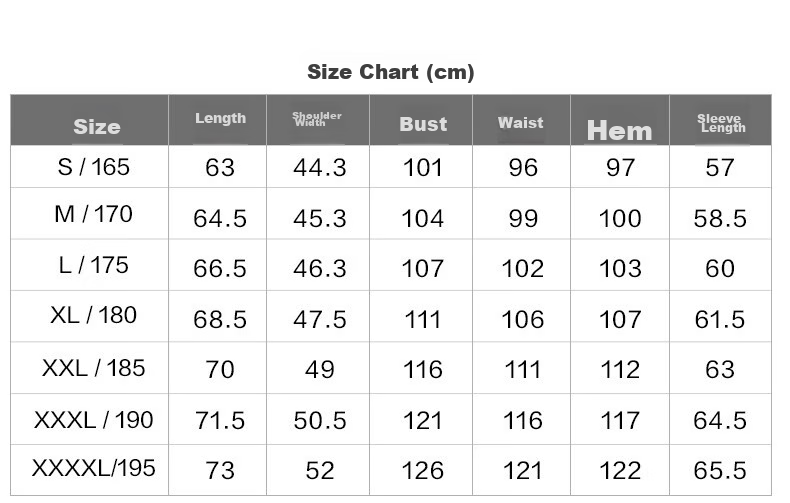Select the hem value 112 for XXL
Screen dimensions: 790x503
click(620, 369)
